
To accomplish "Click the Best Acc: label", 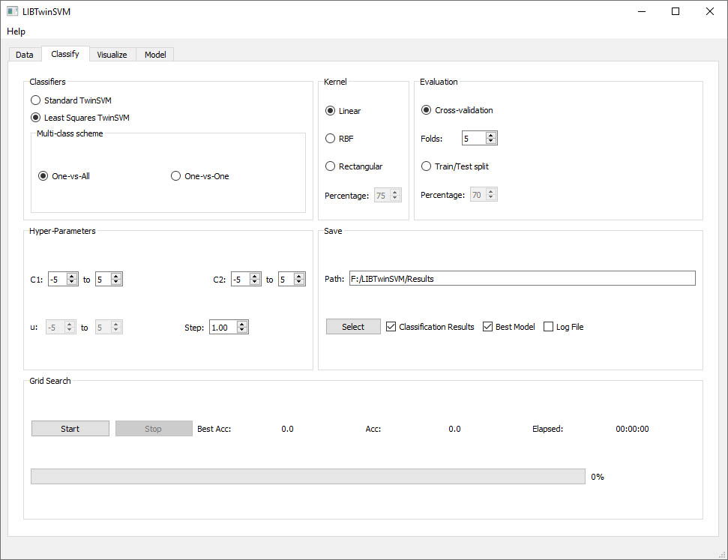I will (214, 429).
